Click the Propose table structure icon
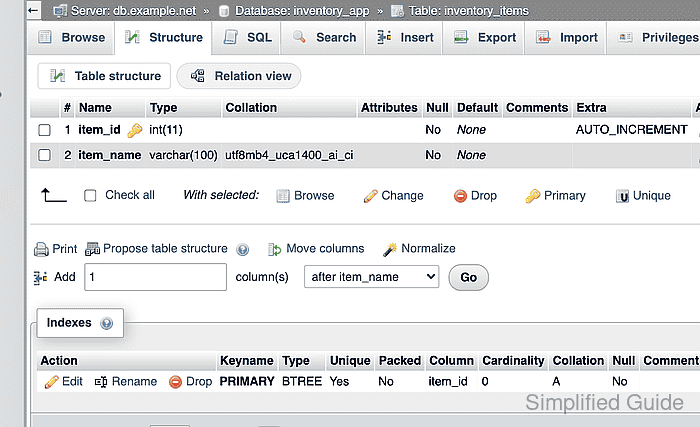 [x=92, y=249]
